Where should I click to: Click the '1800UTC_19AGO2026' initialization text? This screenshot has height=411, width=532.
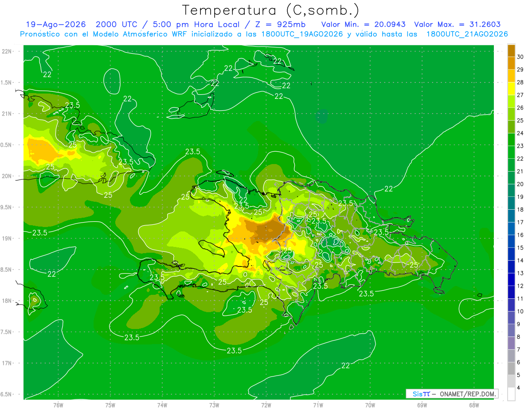point(303,34)
